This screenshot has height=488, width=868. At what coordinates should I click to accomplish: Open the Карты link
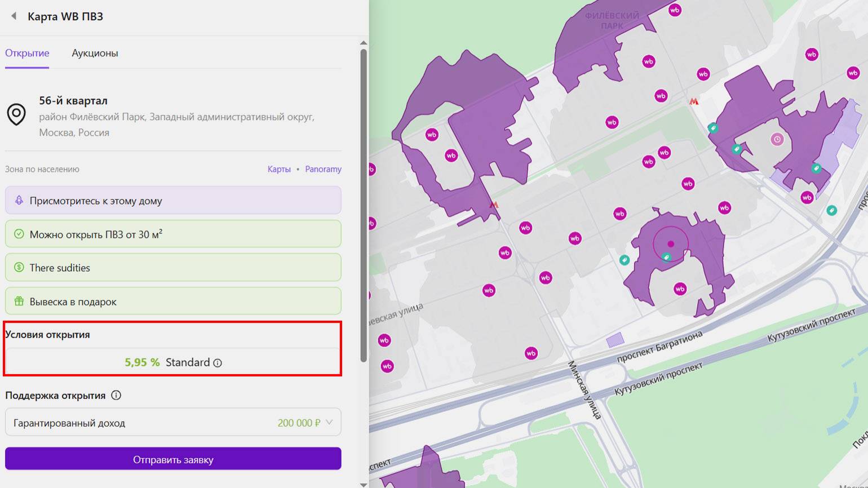pos(279,169)
